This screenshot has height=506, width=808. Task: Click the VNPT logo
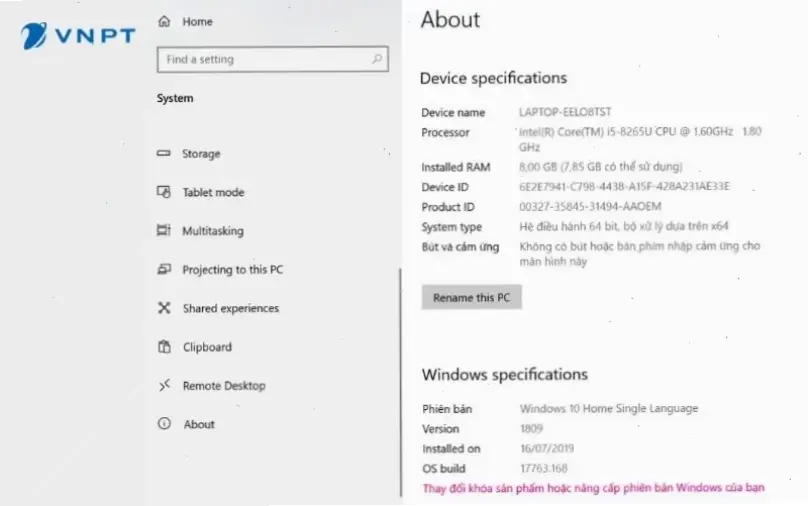click(x=78, y=38)
